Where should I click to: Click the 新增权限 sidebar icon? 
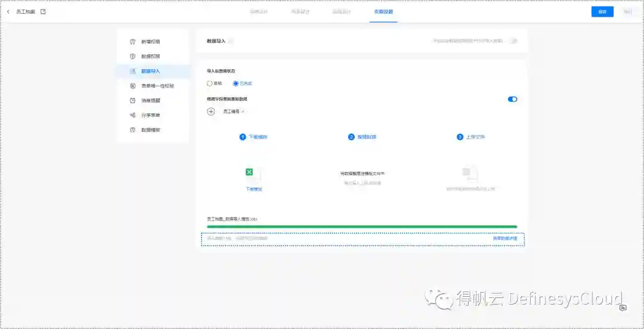click(133, 42)
